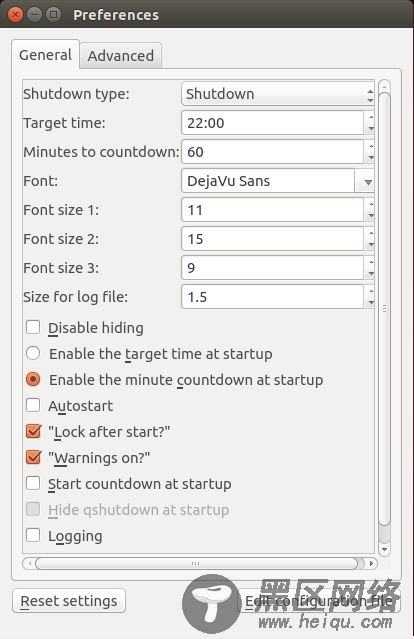This screenshot has width=414, height=639.
Task: Click the Reset settings button
Action: point(69,601)
